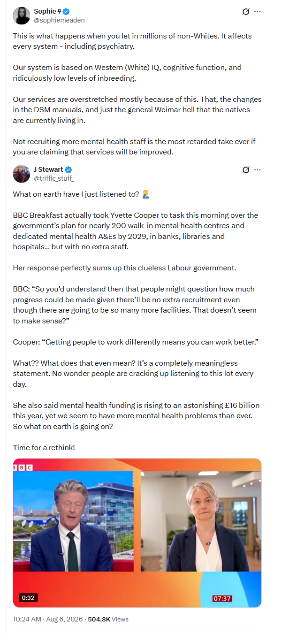Open J Stewart's profile avatar

[21, 174]
